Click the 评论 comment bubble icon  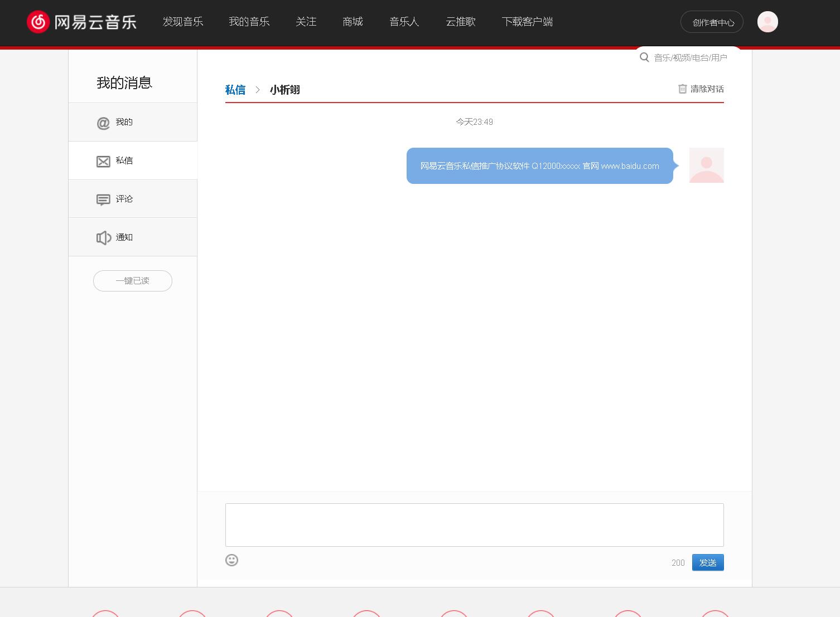[103, 200]
